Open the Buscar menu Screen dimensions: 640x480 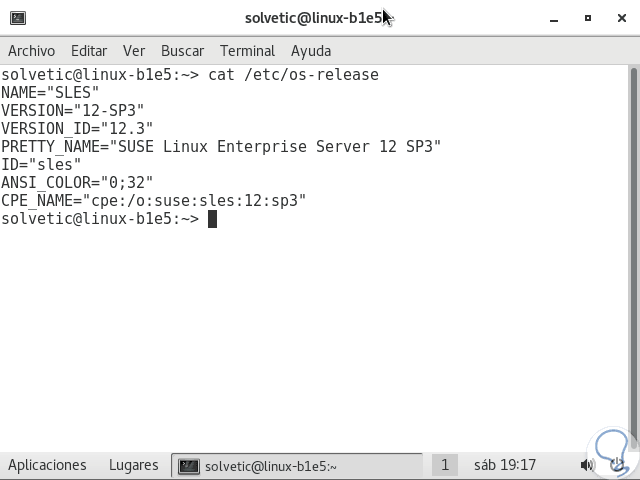click(182, 51)
